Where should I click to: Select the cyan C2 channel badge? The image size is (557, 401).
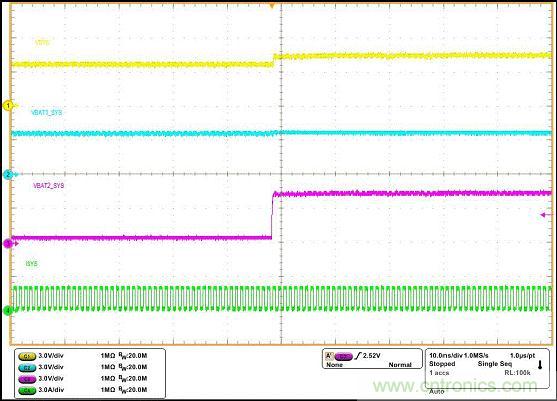click(27, 367)
